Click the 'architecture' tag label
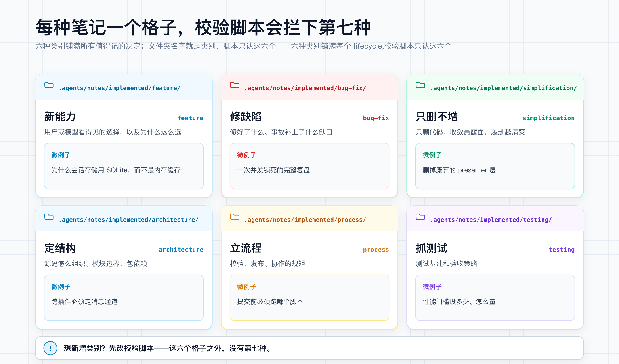Viewport: 619px width, 364px height. click(181, 250)
